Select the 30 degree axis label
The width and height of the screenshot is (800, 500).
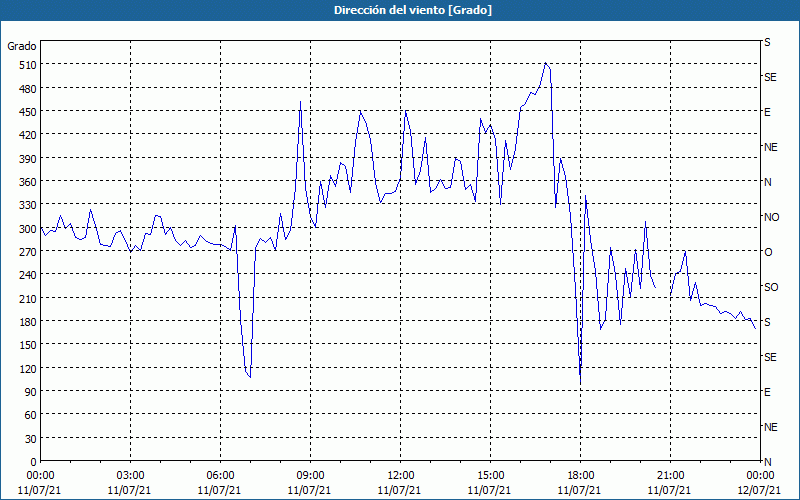(x=30, y=439)
